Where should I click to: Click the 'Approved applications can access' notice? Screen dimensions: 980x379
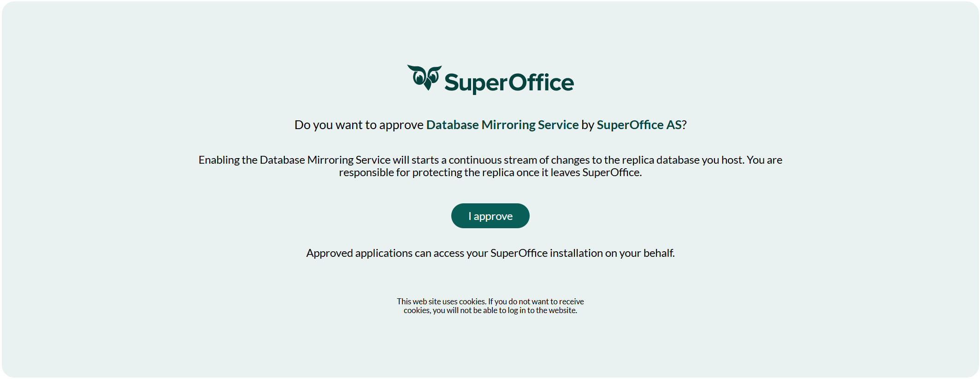coord(490,253)
